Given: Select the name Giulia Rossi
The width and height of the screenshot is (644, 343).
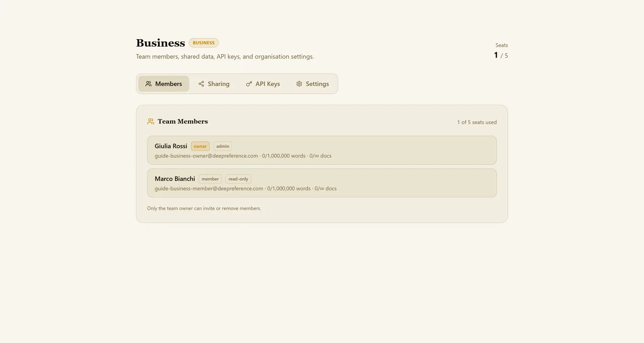Looking at the screenshot, I should [x=171, y=146].
